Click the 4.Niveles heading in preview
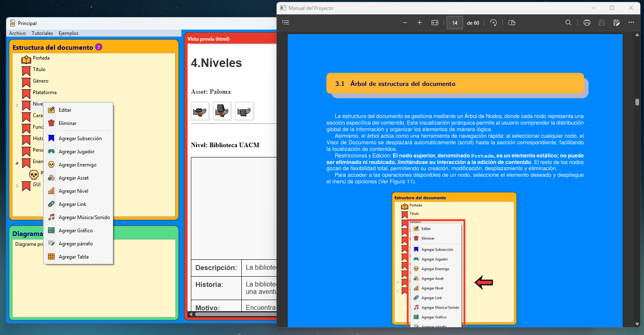The height and width of the screenshot is (335, 644). (x=216, y=63)
